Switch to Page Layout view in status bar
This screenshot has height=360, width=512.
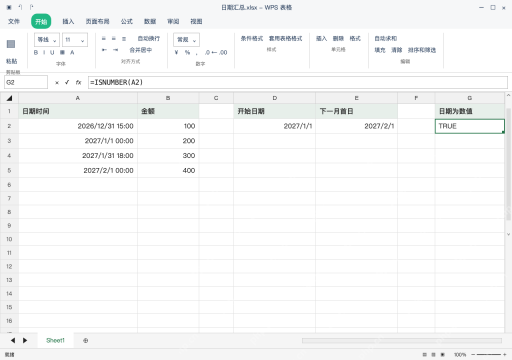click(x=433, y=354)
